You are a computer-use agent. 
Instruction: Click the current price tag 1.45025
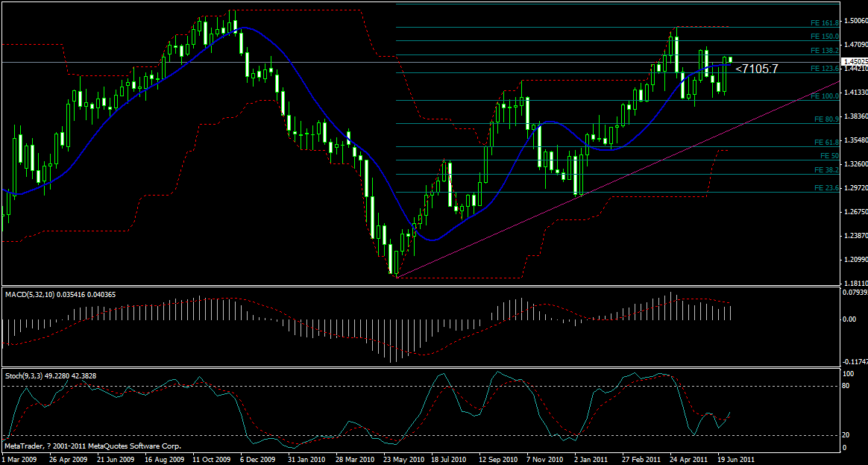[x=854, y=61]
